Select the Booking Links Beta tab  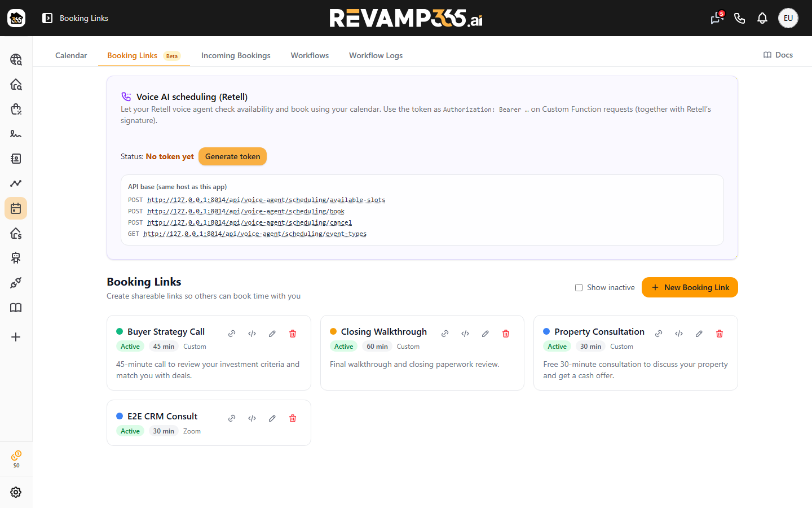click(144, 55)
